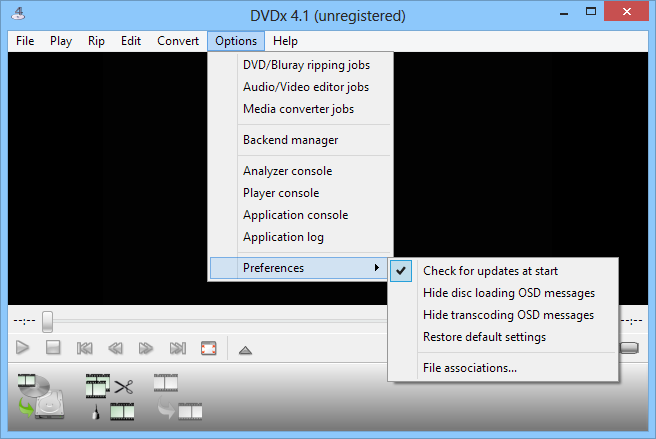656x439 pixels.
Task: Open the Application log
Action: click(300, 237)
